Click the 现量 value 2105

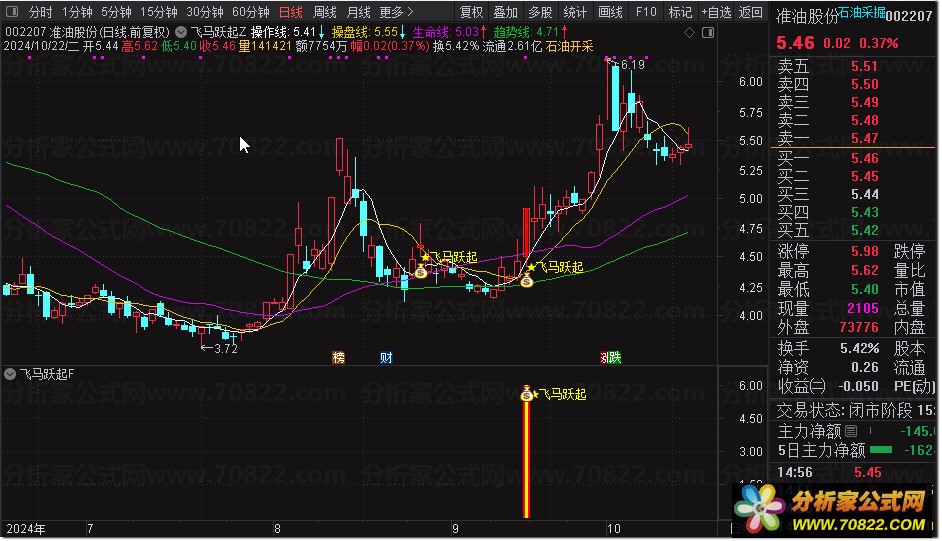[x=863, y=308]
